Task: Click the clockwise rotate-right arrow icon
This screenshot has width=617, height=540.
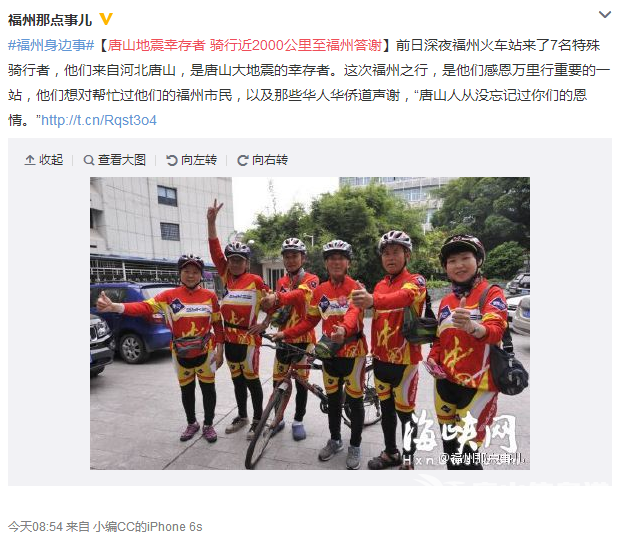Action: tap(243, 160)
